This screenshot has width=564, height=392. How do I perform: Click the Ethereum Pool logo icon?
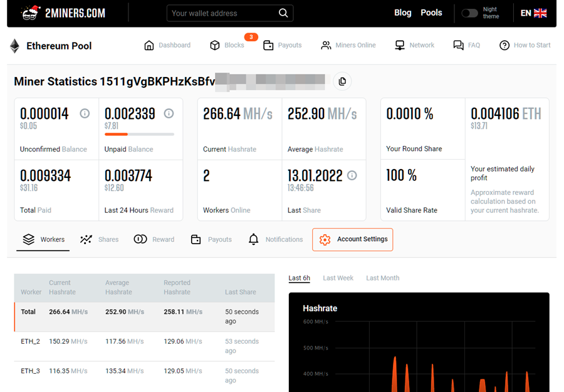click(x=14, y=46)
